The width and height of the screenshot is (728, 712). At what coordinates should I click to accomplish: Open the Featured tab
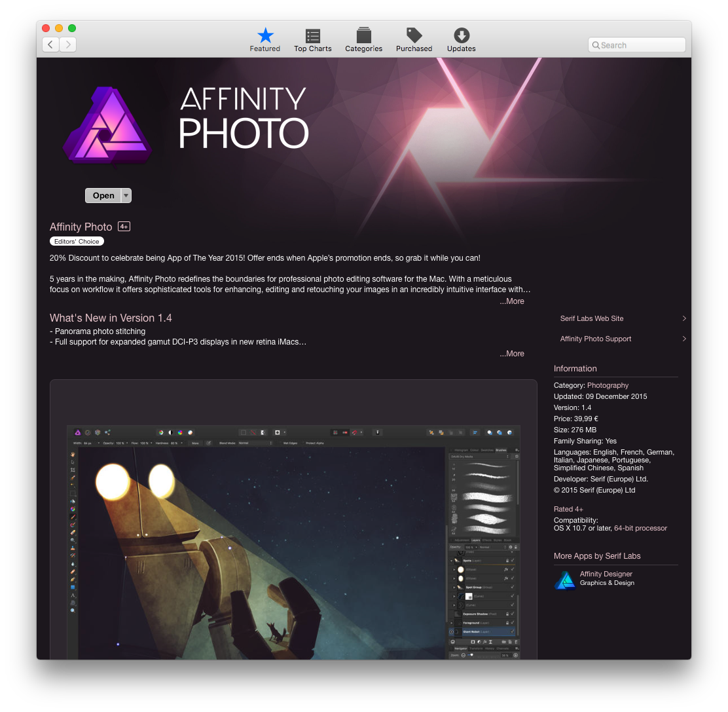pos(264,40)
